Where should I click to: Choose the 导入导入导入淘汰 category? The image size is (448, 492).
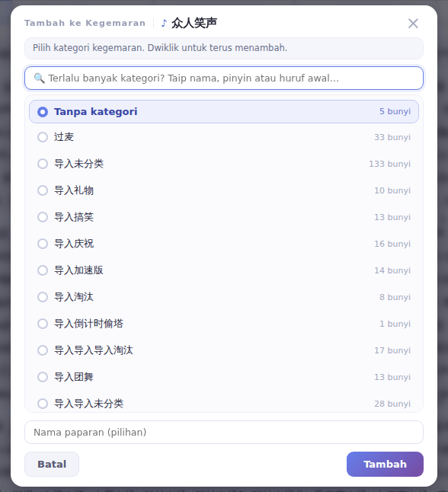click(224, 350)
